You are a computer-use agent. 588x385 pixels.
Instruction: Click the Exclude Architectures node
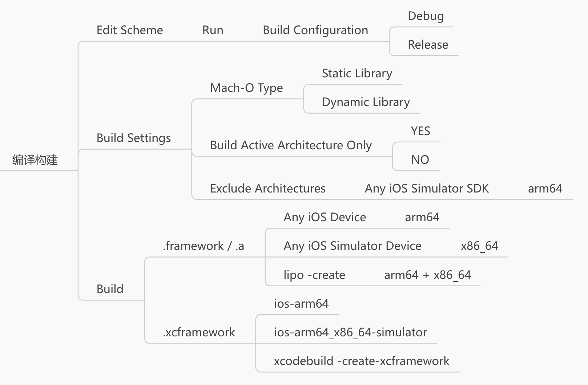(x=268, y=189)
